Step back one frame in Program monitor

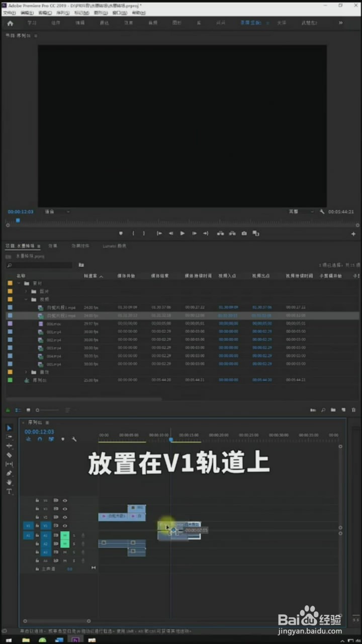[170, 233]
